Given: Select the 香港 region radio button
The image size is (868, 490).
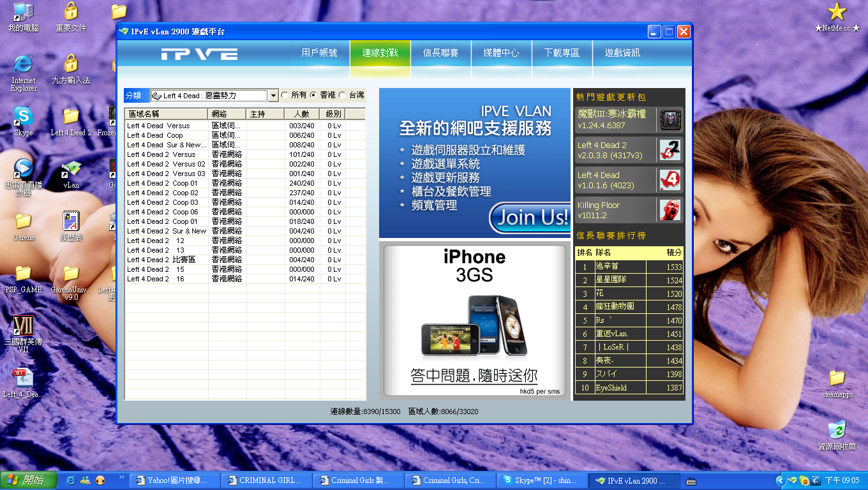Looking at the screenshot, I should [x=313, y=95].
